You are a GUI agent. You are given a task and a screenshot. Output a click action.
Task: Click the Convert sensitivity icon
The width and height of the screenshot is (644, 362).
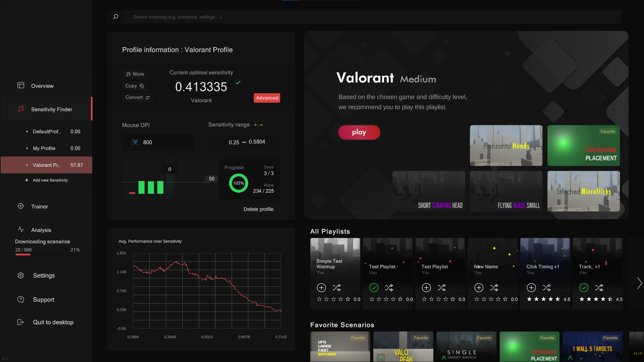point(148,98)
